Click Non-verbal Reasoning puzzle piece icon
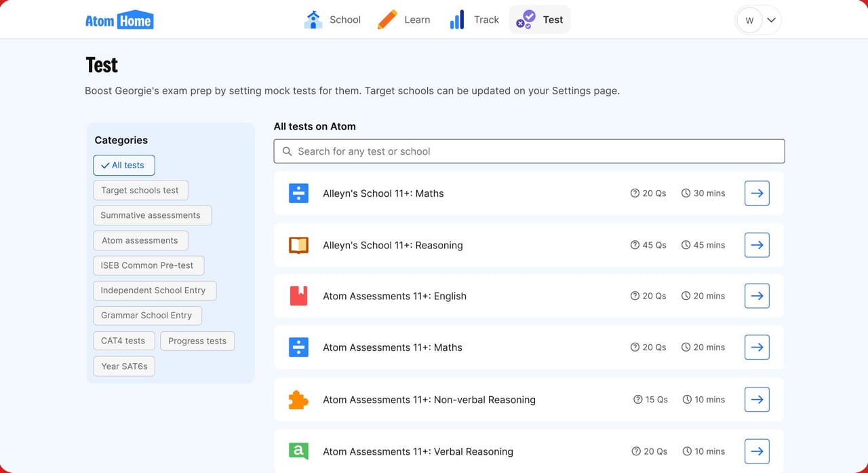The width and height of the screenshot is (868, 473). coord(298,400)
